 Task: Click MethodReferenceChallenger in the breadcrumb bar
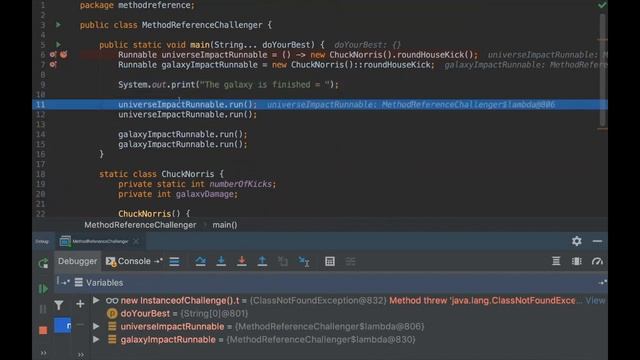coord(140,225)
